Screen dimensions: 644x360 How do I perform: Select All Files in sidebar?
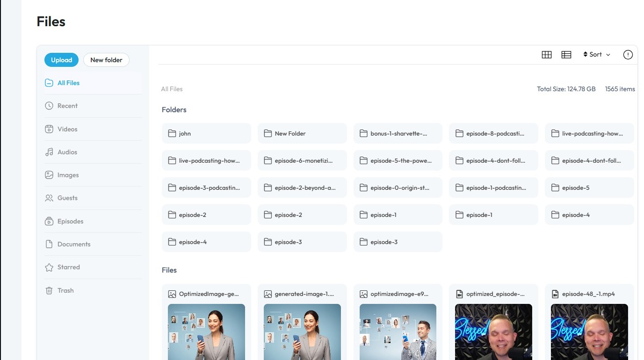pos(93,83)
